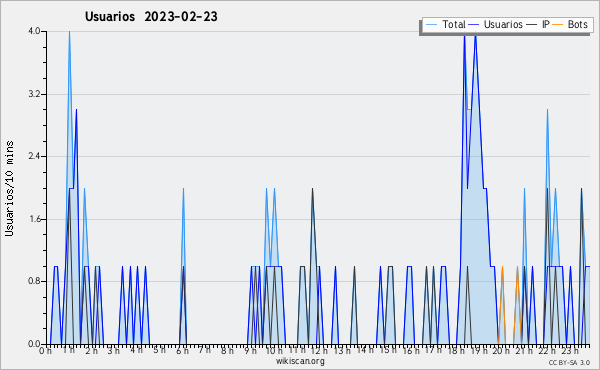The image size is (600, 370).
Task: Click the '19 h' x-axis label
Action: [x=479, y=350]
